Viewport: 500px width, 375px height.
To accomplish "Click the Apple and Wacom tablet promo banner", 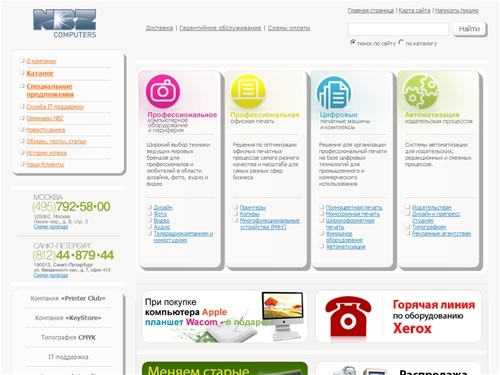I will click(225, 316).
